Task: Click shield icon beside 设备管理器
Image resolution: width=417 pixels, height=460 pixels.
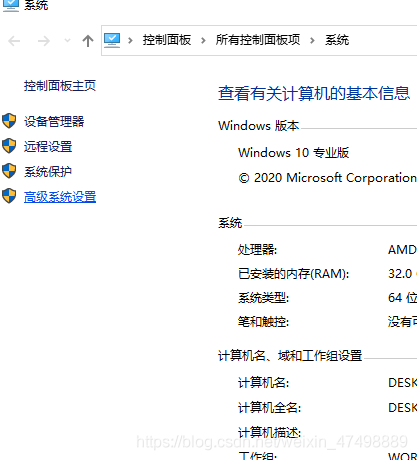Action: click(x=9, y=121)
